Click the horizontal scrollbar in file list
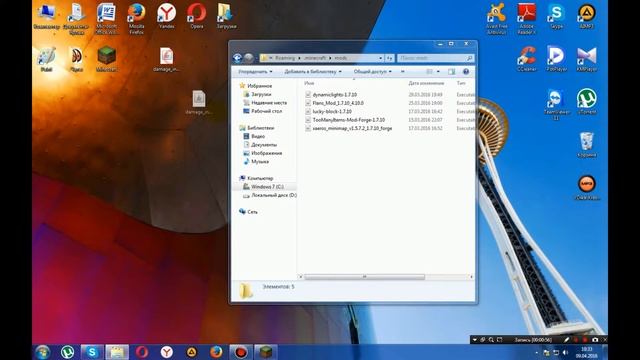 [364, 277]
